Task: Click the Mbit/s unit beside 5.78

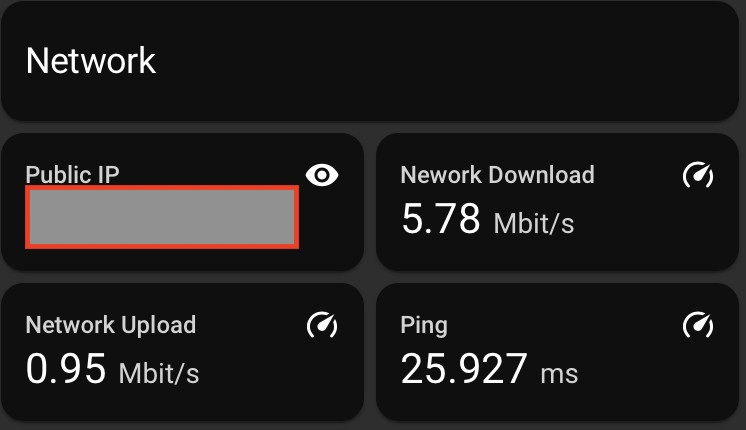Action: tap(534, 222)
